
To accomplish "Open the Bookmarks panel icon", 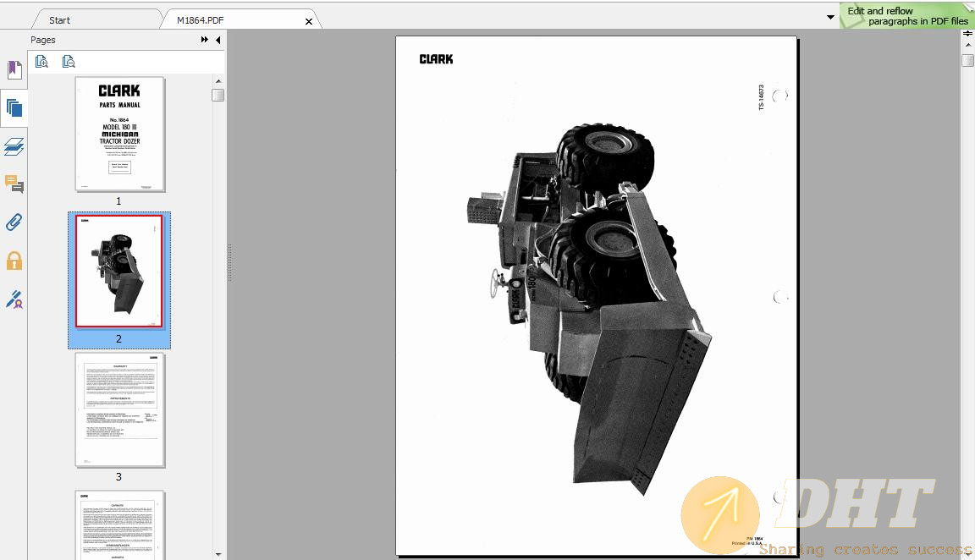I will tap(14, 69).
